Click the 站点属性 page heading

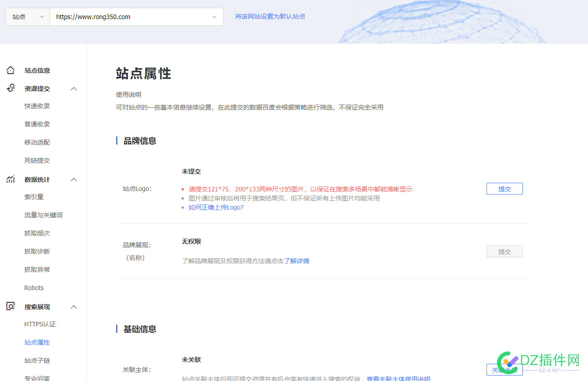click(143, 73)
